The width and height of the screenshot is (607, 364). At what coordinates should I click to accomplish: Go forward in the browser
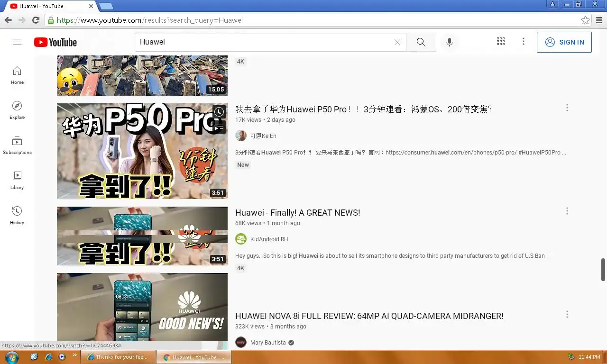(x=22, y=20)
